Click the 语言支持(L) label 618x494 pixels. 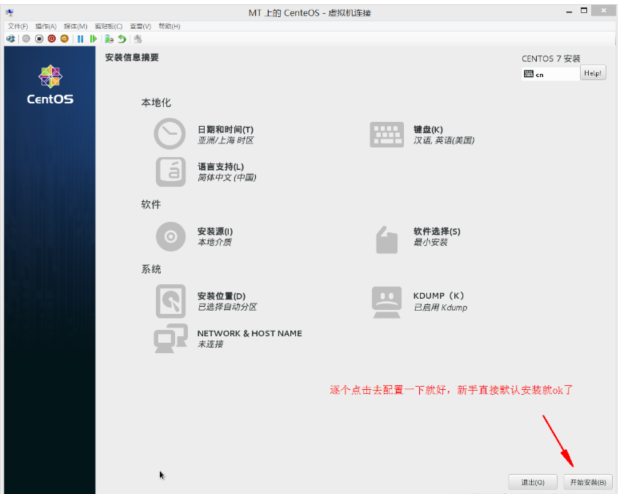[221, 166]
